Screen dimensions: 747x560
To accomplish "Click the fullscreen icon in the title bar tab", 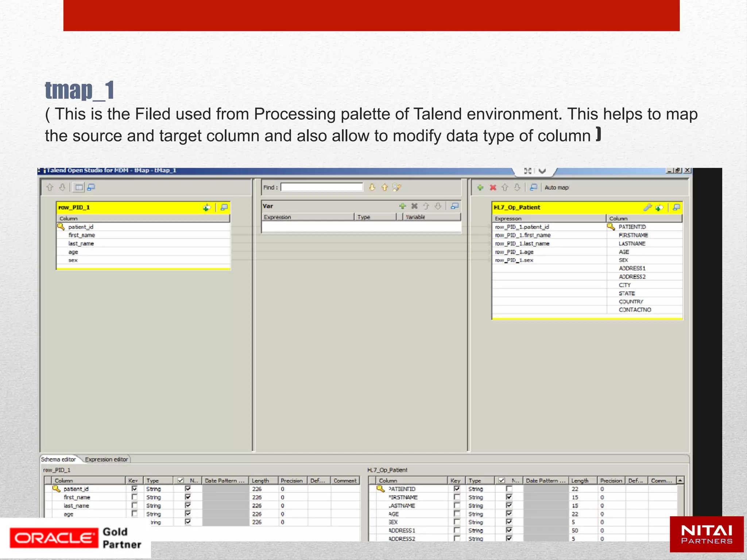I will pos(527,171).
